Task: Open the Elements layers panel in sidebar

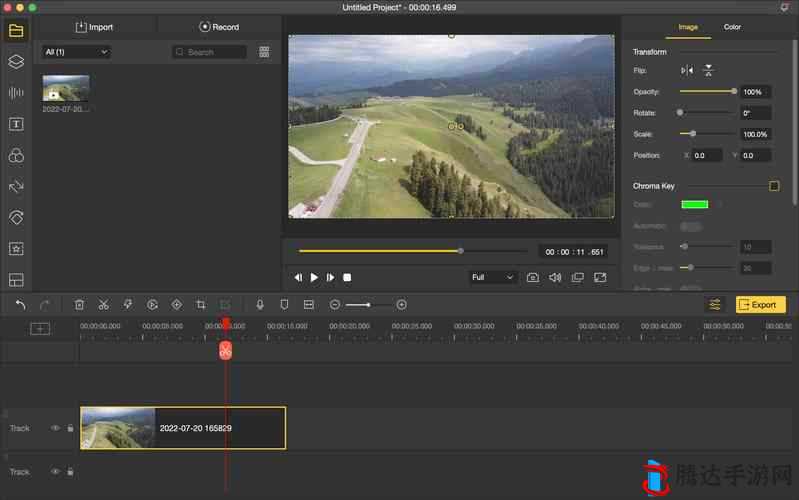Action: (x=16, y=62)
